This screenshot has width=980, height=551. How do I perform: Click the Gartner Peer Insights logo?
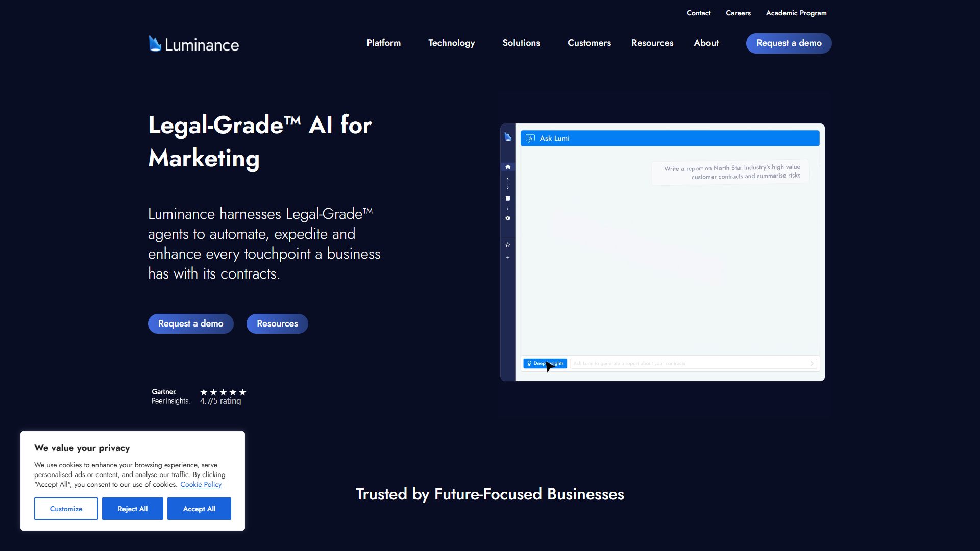(170, 396)
